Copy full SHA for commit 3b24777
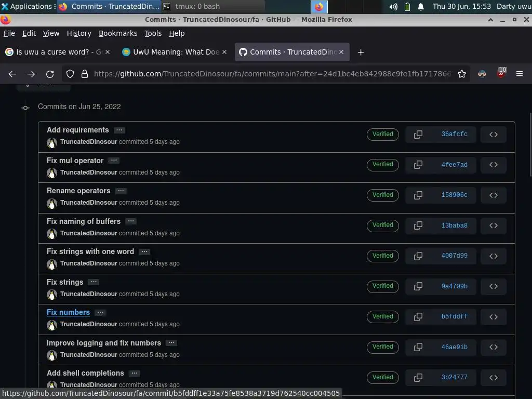 [x=418, y=377]
